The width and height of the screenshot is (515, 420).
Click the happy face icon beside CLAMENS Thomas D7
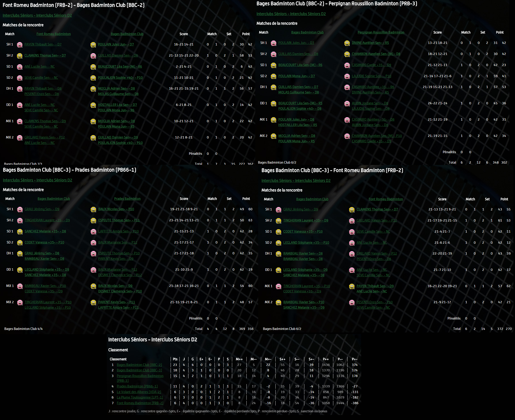pos(20,56)
